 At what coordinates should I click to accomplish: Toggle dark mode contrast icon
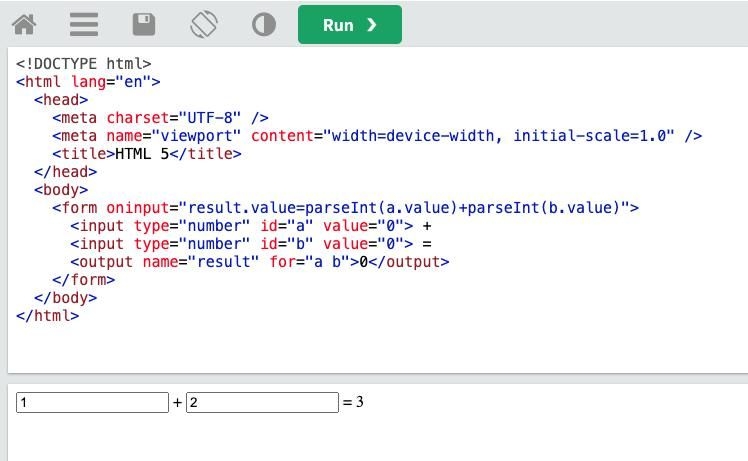[264, 24]
